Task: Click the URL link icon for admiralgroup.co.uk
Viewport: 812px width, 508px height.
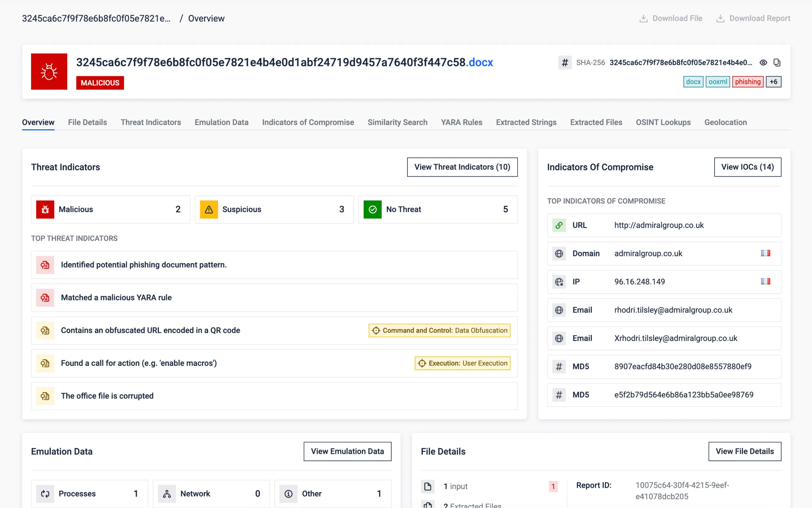Action: 559,225
